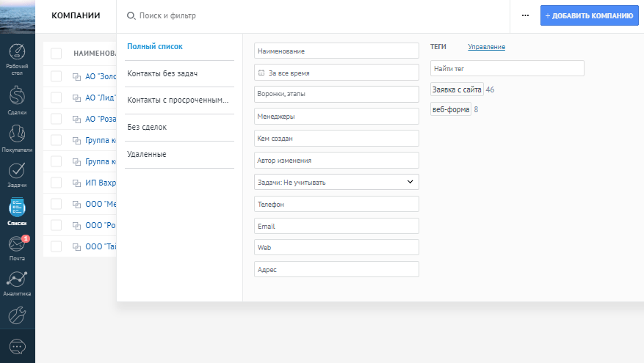Open Аналитика sidebar icon

coord(18,282)
